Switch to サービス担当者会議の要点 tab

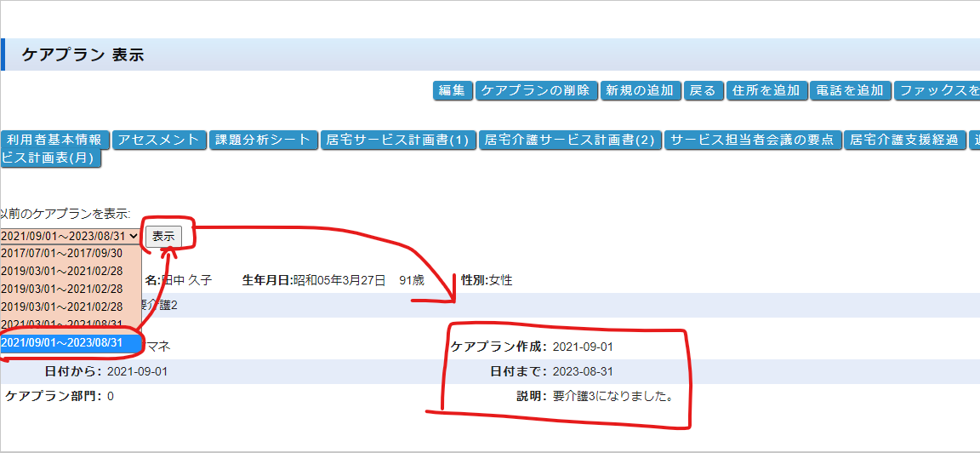754,140
